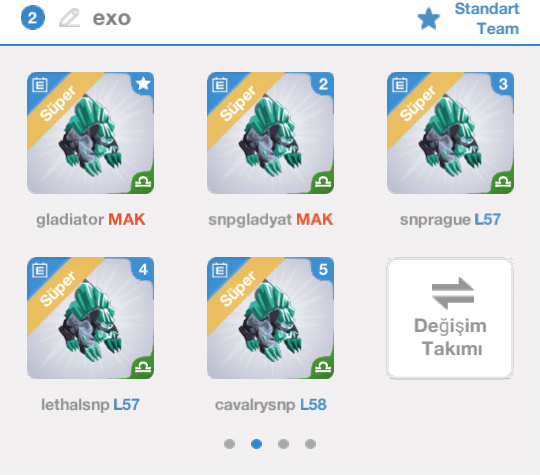Click slot number 4 badge on lethalsnp
Image resolution: width=540 pixels, height=475 pixels.
point(143,269)
